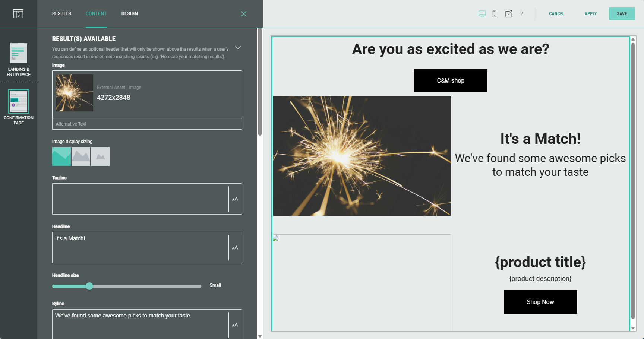The image size is (644, 339).
Task: Click the Apply button
Action: click(x=590, y=14)
